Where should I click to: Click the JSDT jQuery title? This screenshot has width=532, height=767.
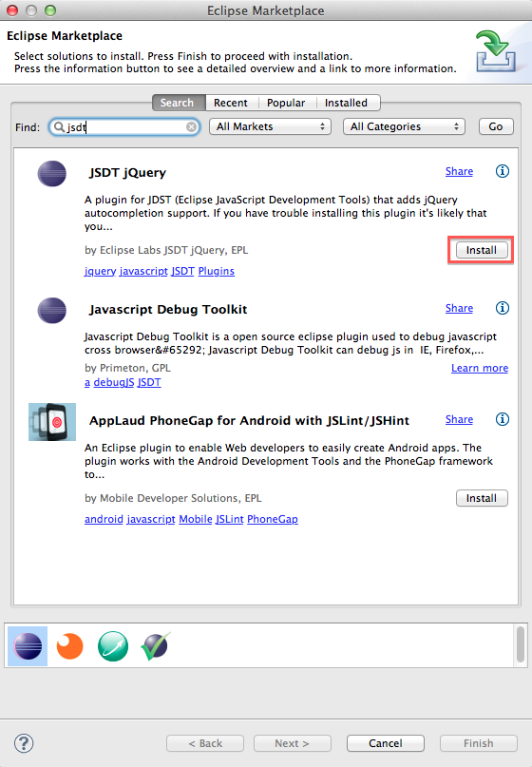click(127, 173)
